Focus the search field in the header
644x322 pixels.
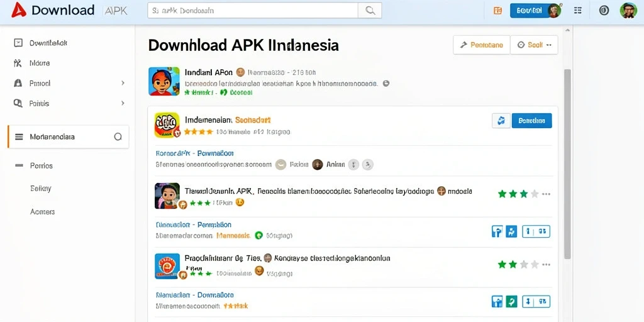pos(253,11)
